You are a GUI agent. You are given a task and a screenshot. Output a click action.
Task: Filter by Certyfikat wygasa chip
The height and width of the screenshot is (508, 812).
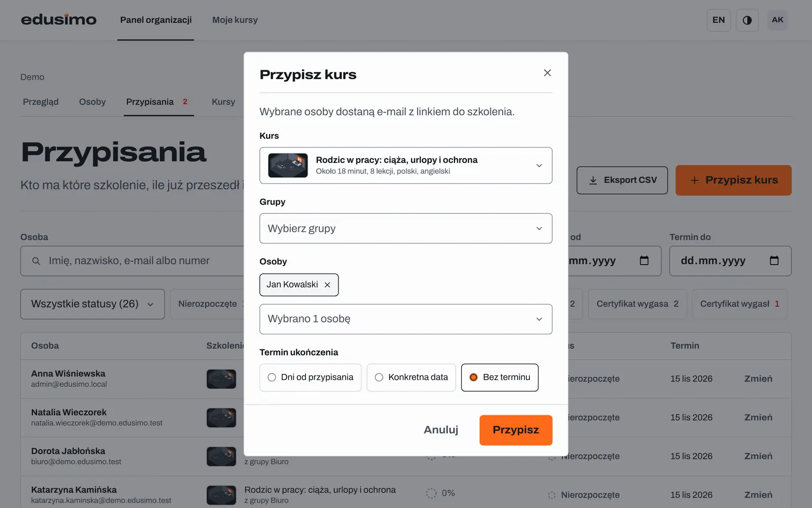click(637, 304)
